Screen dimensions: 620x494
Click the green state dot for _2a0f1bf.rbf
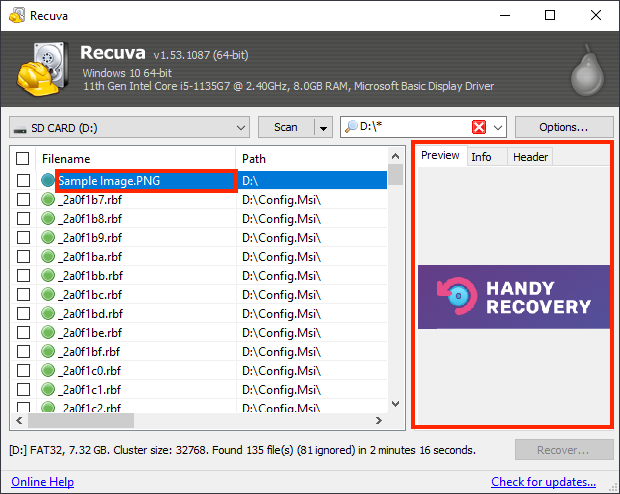(48, 351)
